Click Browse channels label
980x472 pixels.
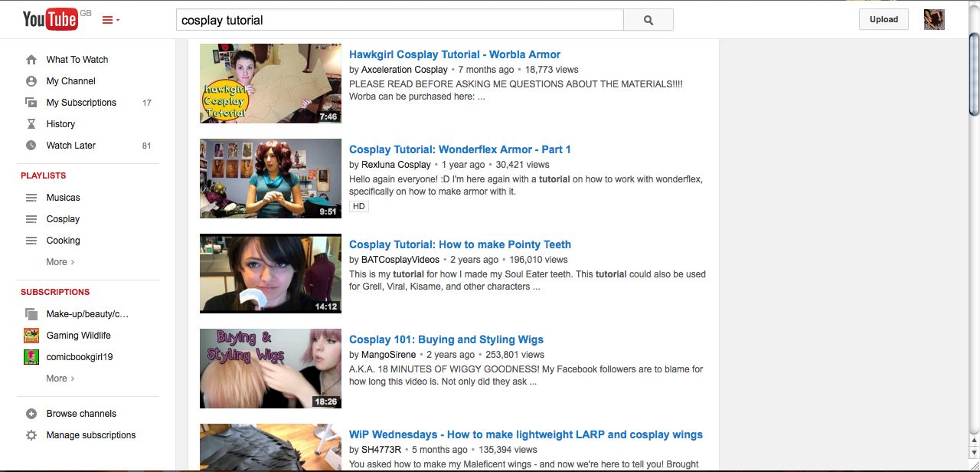tap(81, 414)
